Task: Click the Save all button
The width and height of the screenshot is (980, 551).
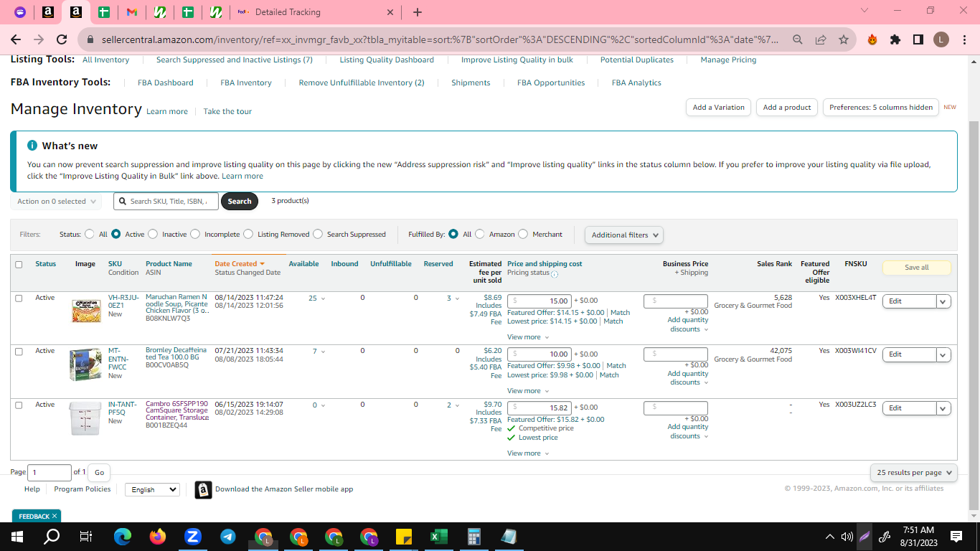Action: point(916,268)
